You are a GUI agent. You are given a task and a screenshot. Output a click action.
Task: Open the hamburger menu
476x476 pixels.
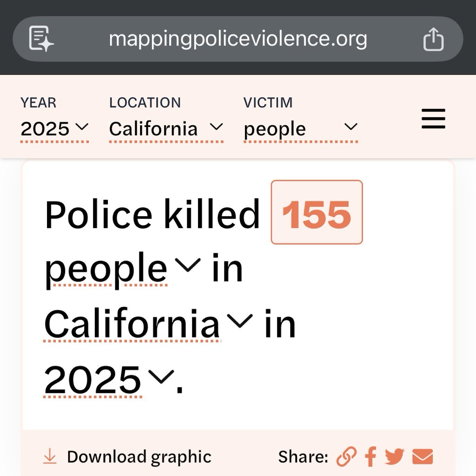pos(433,119)
